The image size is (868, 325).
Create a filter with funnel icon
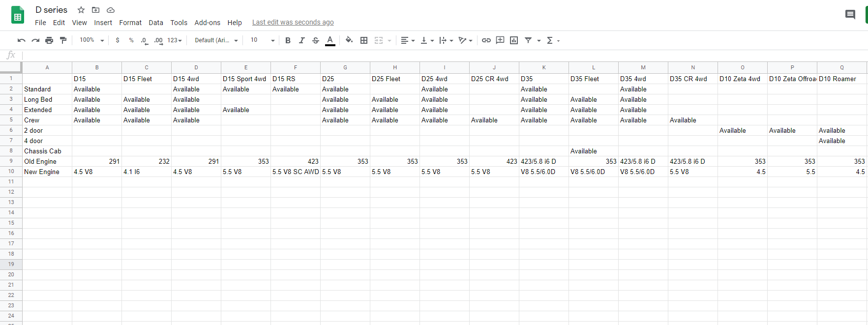528,40
